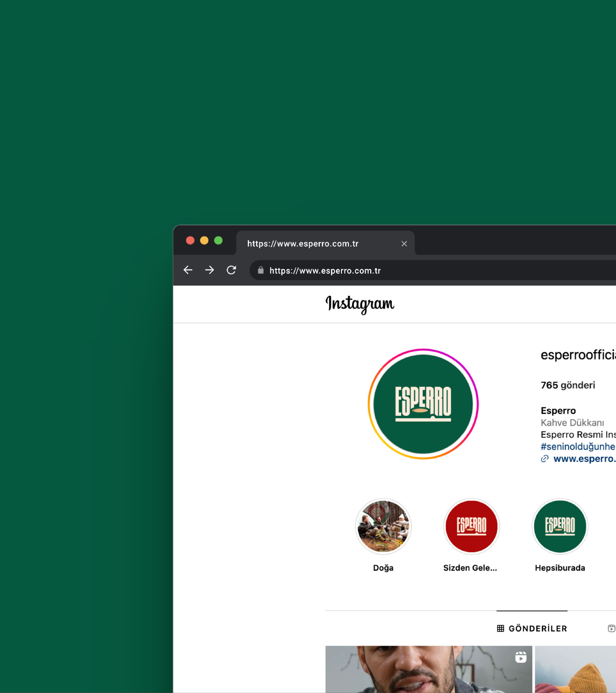Click the browser forward arrow
Image resolution: width=616 pixels, height=693 pixels.
tap(209, 270)
